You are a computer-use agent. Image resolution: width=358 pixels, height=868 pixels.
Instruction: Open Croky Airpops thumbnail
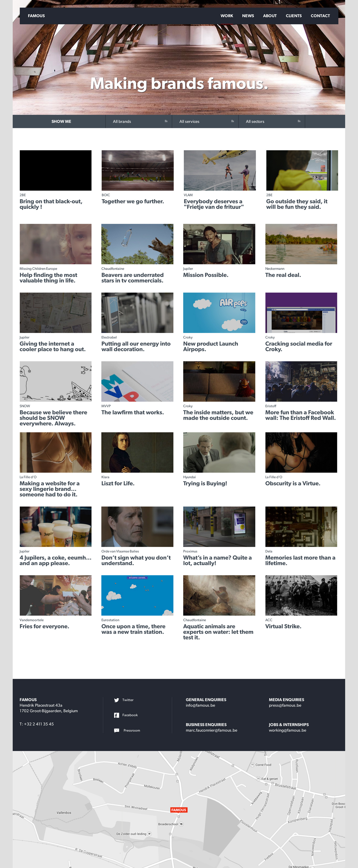tap(219, 313)
